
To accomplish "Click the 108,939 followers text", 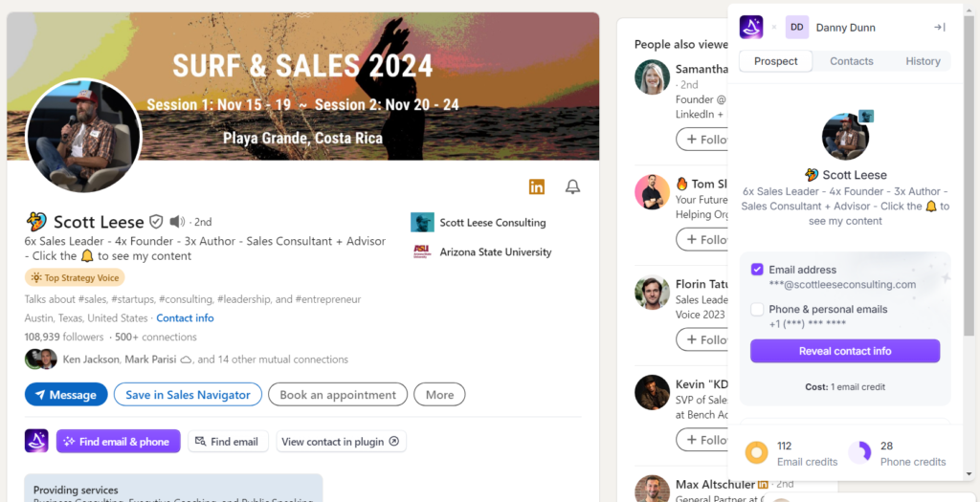I will [64, 338].
